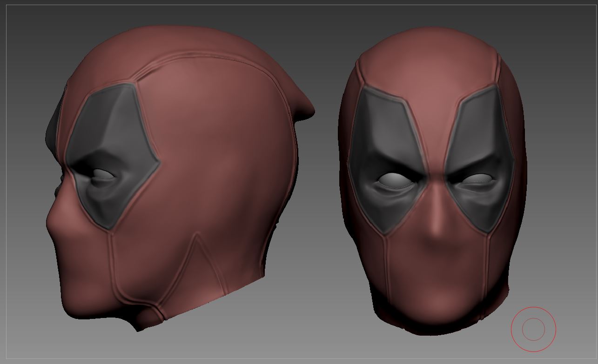Viewport: 598px width, 364px height.
Task: Click the side-profile masked head model
Action: click(x=179, y=179)
